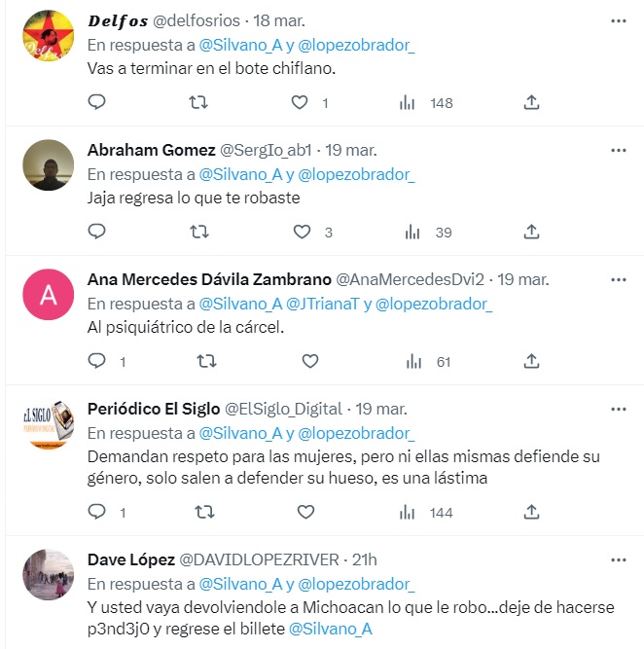Reply to Ana Mercedes Dávila Zambrano's tweet
Viewport: 644px width, 649px height.
pyautogui.click(x=96, y=361)
